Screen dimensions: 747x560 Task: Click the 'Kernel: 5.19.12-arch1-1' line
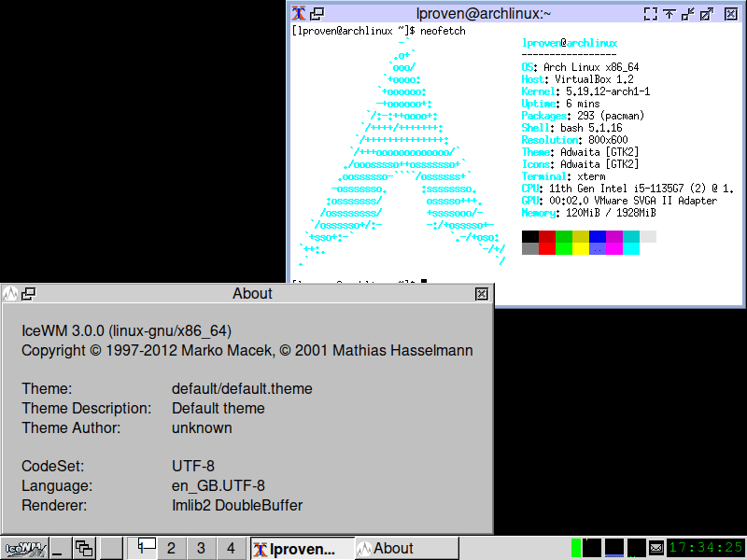click(586, 91)
